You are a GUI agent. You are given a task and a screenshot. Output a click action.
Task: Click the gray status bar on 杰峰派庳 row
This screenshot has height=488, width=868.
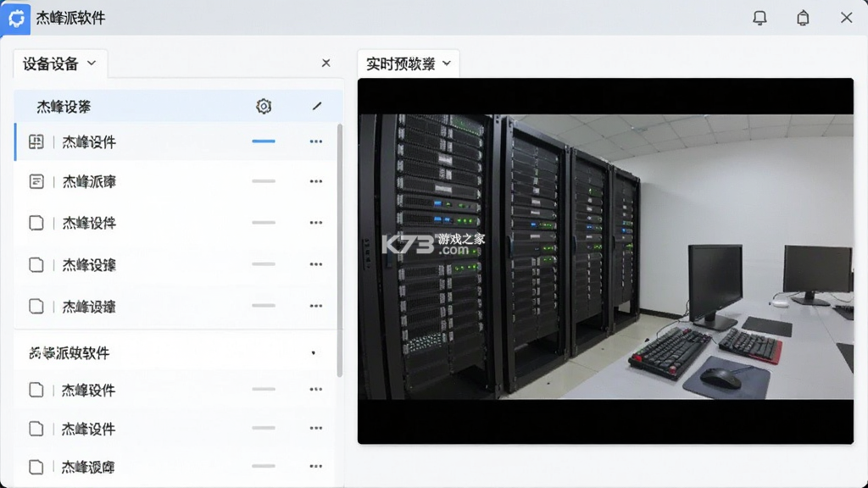pyautogui.click(x=264, y=181)
